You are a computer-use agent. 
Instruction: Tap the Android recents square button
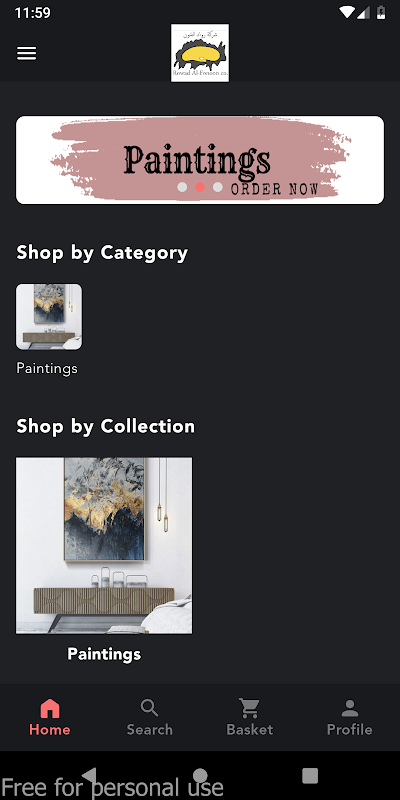click(x=310, y=776)
